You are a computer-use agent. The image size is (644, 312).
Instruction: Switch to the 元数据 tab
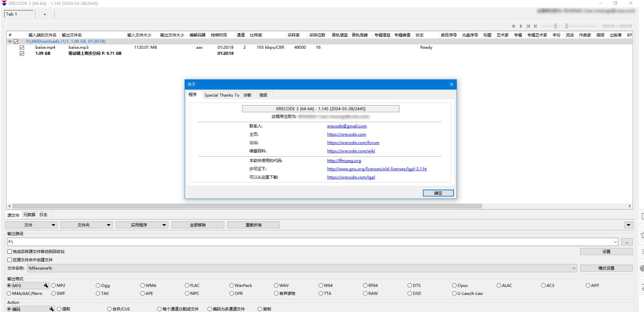click(x=29, y=215)
